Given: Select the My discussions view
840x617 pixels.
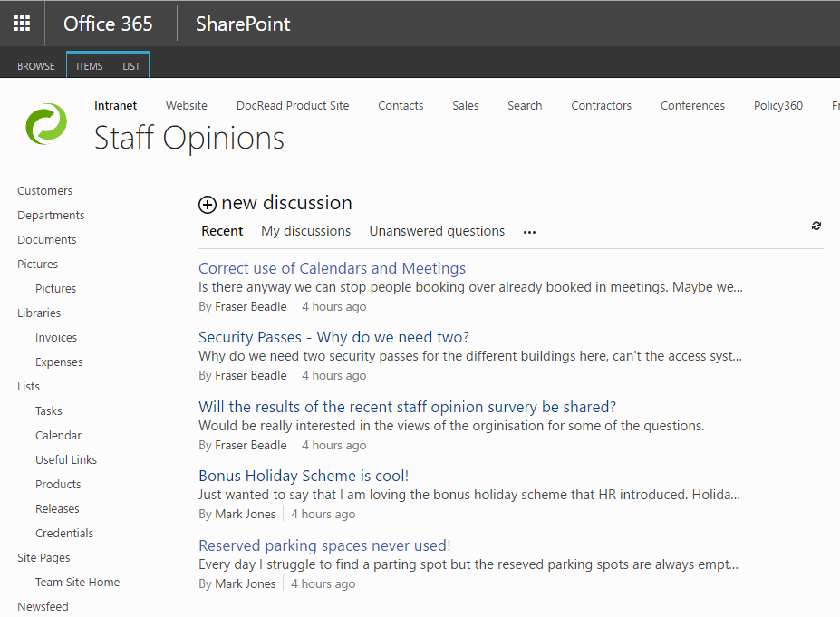Looking at the screenshot, I should 305,231.
